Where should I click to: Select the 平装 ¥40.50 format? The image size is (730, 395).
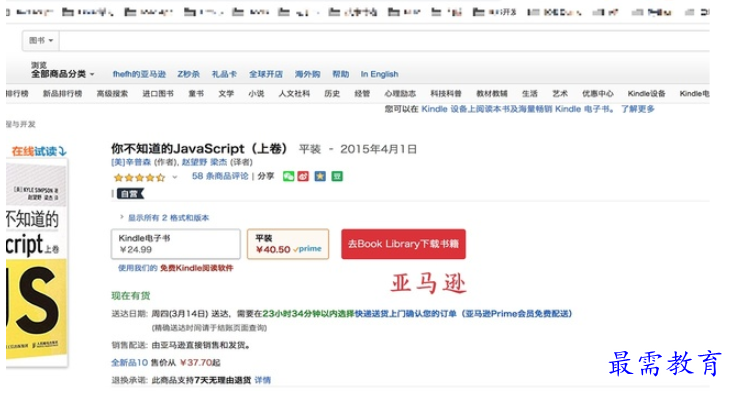[x=288, y=244]
